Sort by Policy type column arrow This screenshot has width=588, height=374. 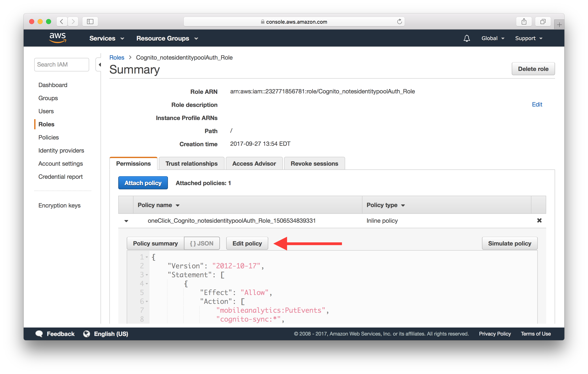pyautogui.click(x=403, y=205)
